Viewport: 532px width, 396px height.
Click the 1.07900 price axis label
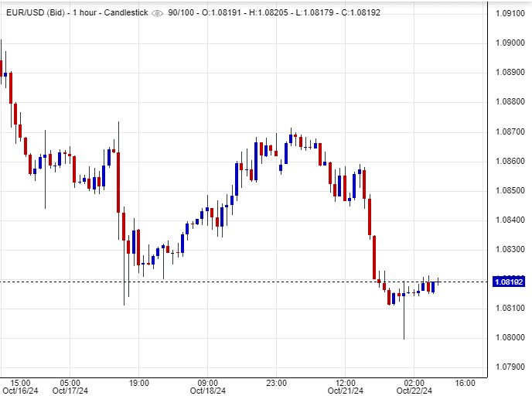tap(509, 367)
